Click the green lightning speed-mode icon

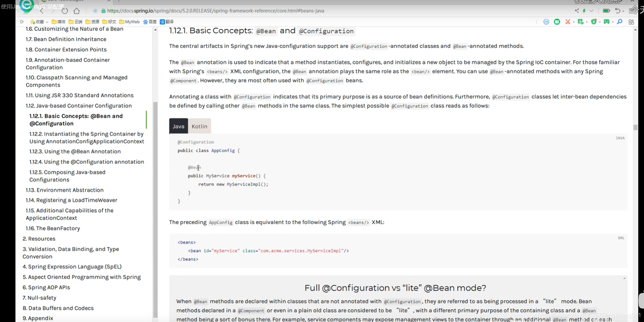584,11
